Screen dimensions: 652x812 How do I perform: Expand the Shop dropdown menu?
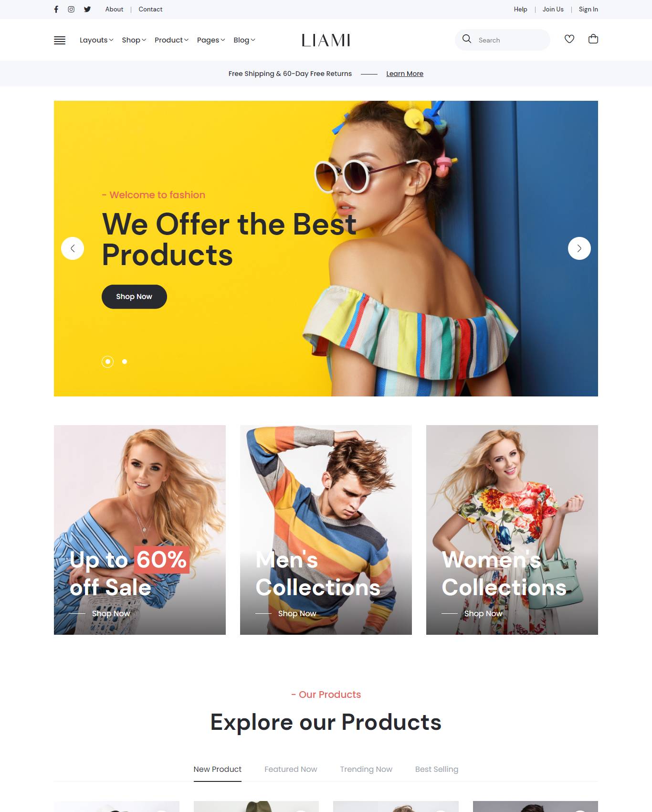[x=134, y=40]
